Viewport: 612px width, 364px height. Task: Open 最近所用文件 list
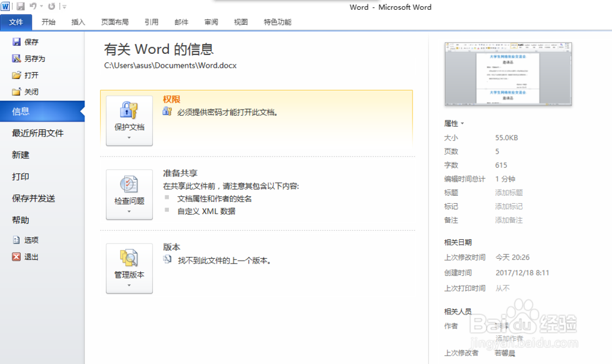coord(38,133)
